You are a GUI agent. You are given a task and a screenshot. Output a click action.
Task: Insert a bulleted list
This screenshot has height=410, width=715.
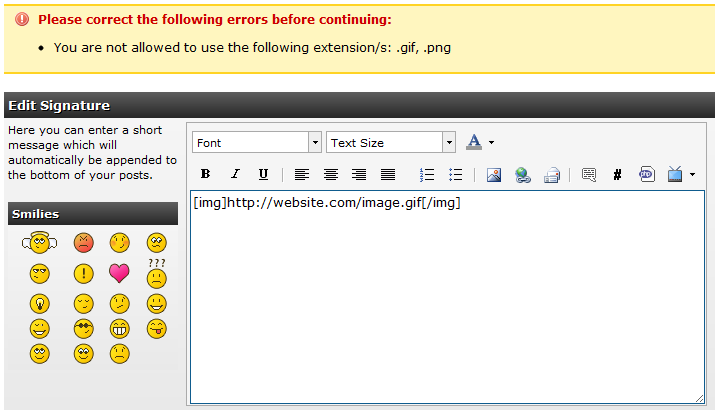coord(456,174)
